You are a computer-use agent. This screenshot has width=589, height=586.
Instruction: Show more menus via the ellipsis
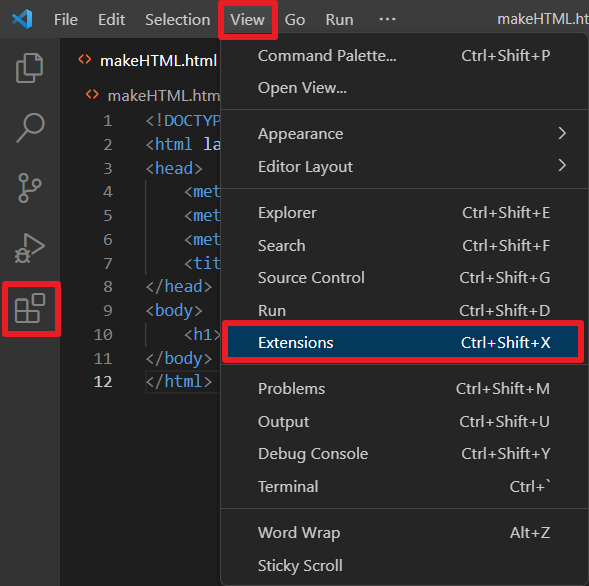coord(387,19)
